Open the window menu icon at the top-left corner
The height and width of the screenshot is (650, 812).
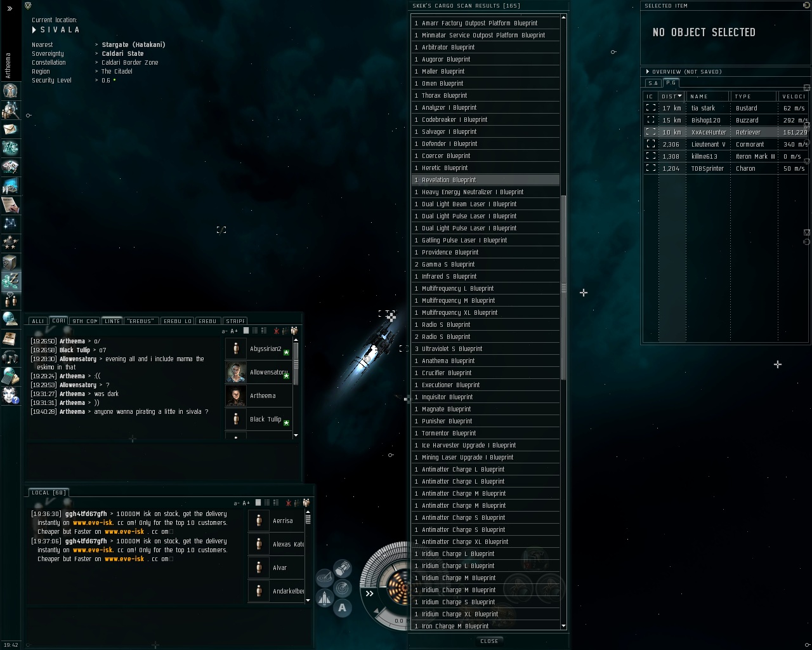pos(28,6)
